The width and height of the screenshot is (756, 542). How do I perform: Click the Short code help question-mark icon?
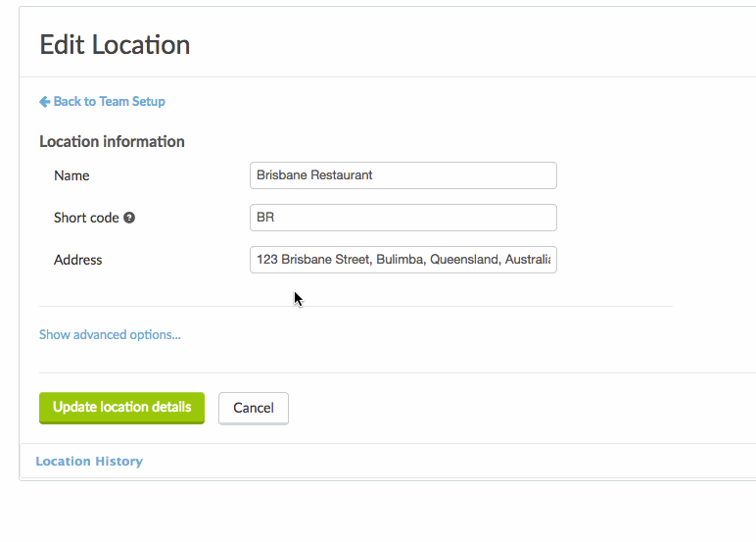click(x=129, y=218)
